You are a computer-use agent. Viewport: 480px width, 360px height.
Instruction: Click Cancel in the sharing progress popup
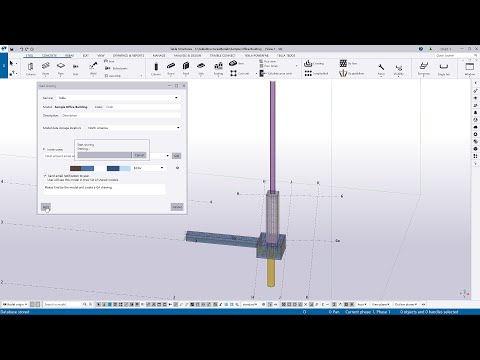(x=139, y=155)
